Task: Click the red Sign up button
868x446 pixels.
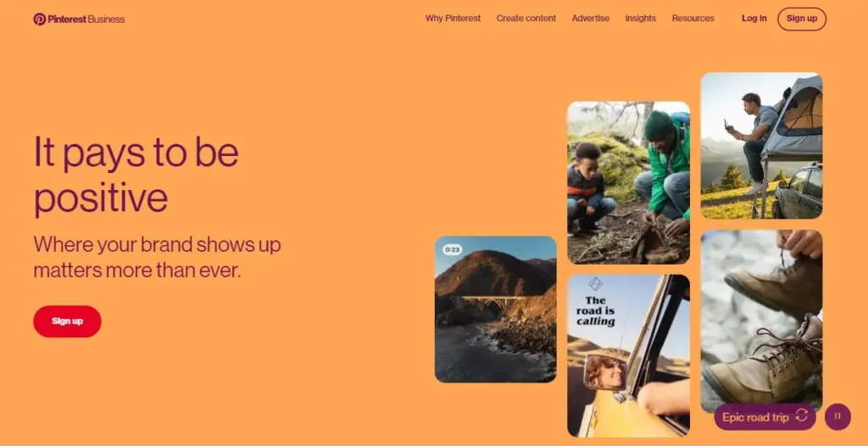Action: tap(67, 321)
